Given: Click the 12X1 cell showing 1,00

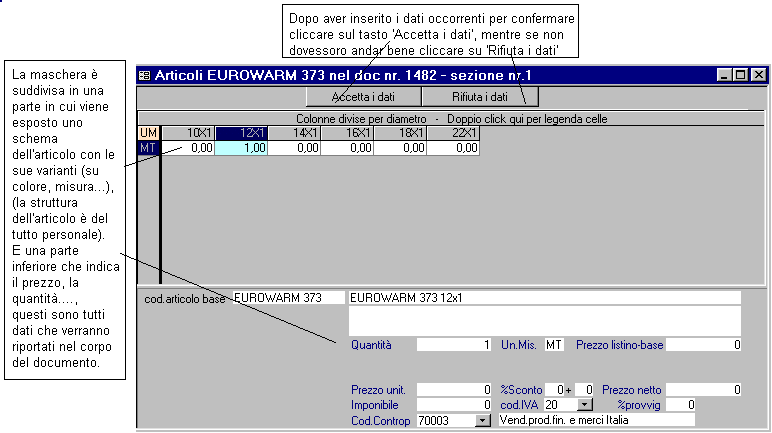Looking at the screenshot, I should 241,148.
